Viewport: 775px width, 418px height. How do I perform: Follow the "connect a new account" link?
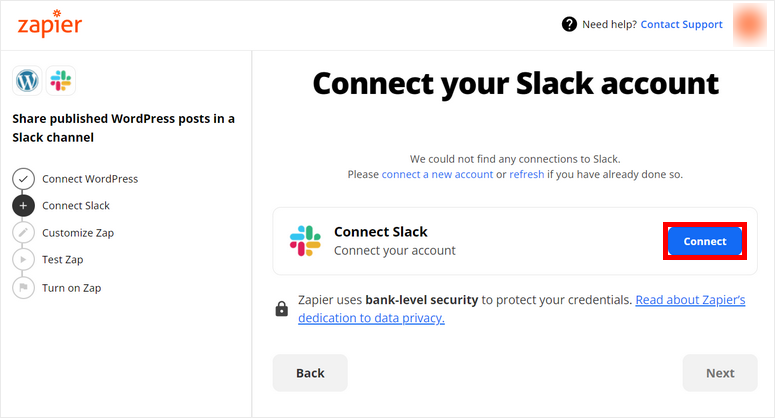click(437, 174)
